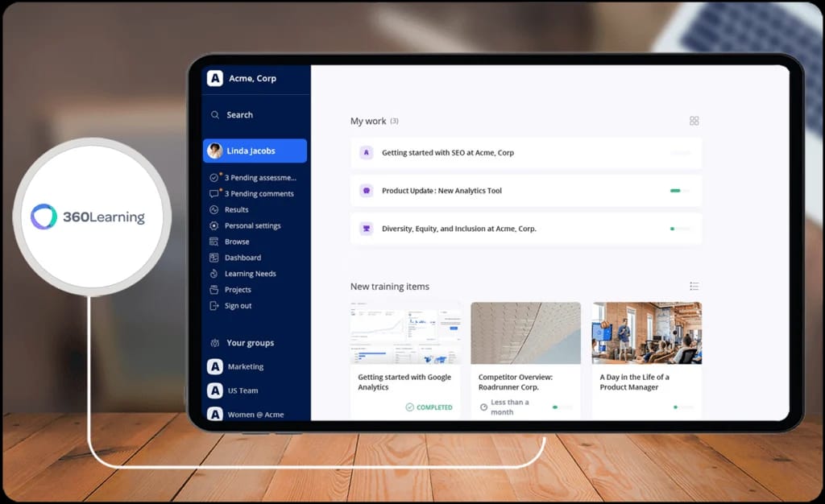Click the pending assessments checkmark icon
Viewport: 825px width, 504px height.
(x=214, y=178)
